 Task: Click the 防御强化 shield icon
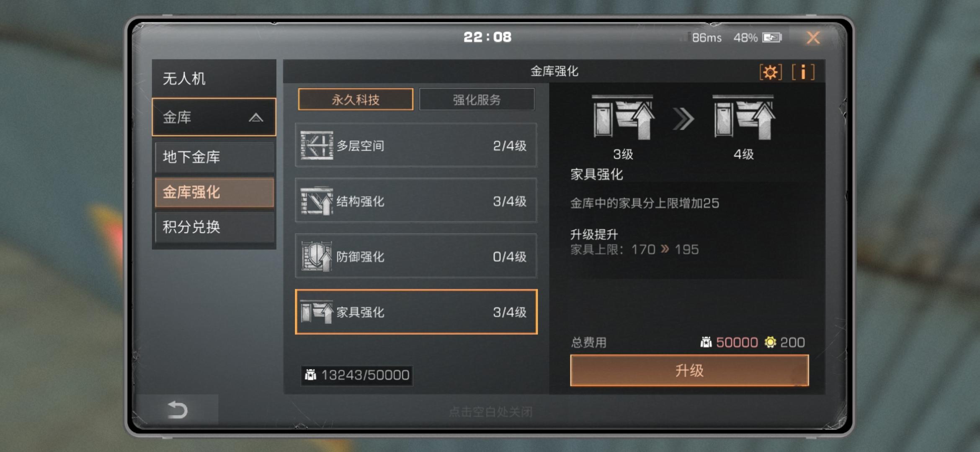[x=317, y=256]
